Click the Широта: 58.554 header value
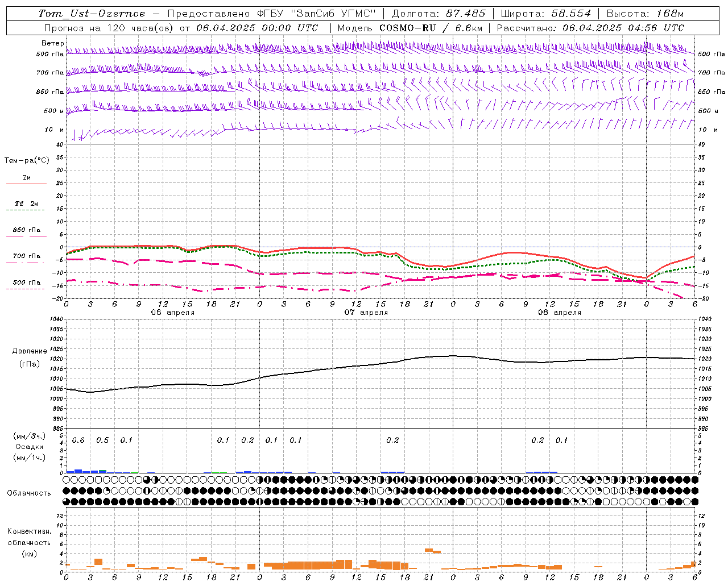The height and width of the screenshot is (582, 728). (545, 14)
